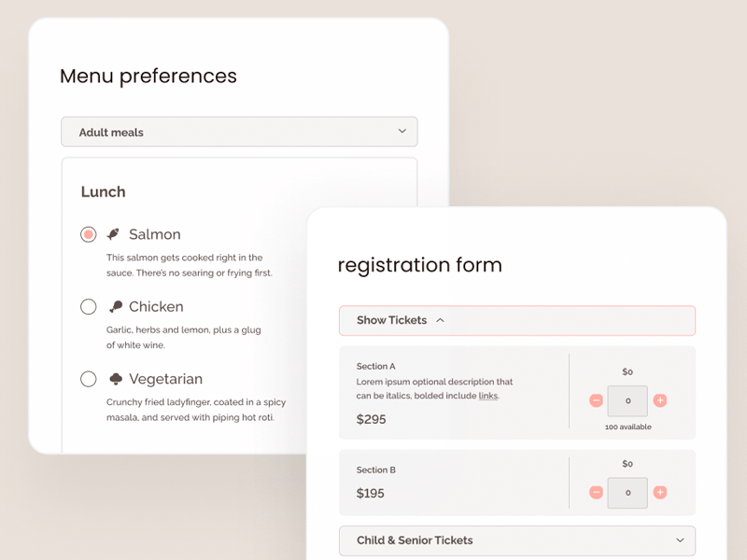747x560 pixels.
Task: Click the salmon fish icon
Action: 113,234
